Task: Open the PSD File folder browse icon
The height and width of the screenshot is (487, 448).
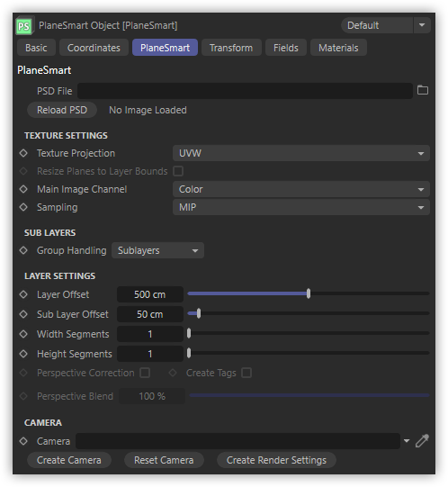Action: 422,90
